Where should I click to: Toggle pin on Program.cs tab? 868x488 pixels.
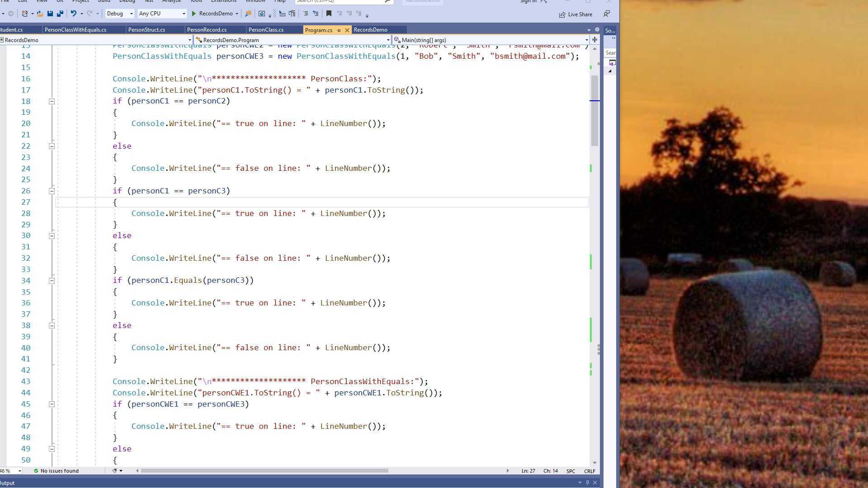(x=339, y=30)
